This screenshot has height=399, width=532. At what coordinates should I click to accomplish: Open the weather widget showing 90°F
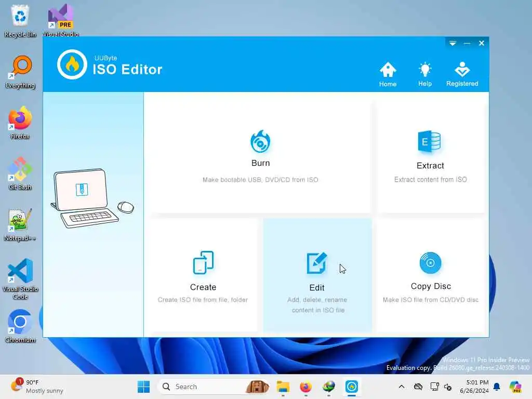pyautogui.click(x=37, y=387)
